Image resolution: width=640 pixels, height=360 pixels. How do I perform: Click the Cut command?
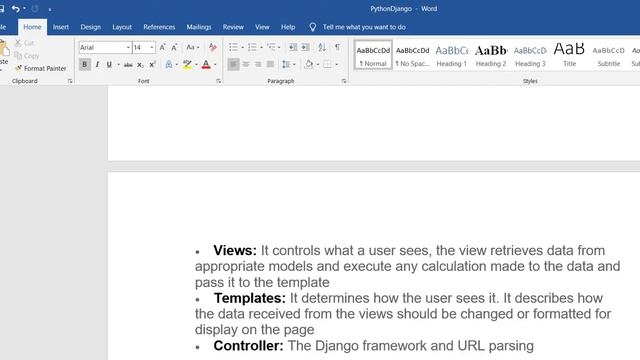pos(24,43)
